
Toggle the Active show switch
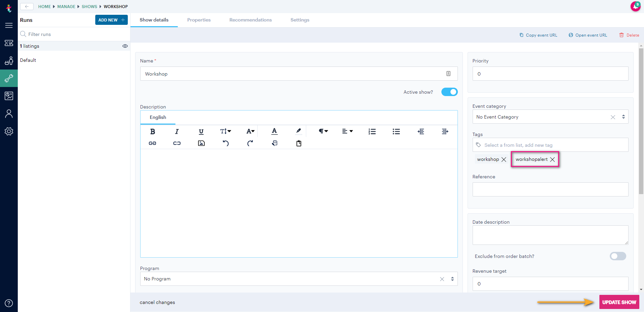(449, 92)
